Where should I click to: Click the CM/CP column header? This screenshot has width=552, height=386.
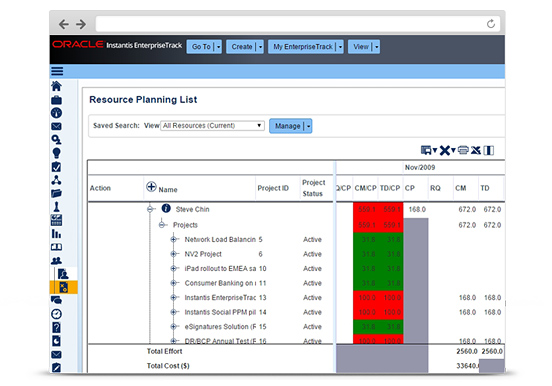(x=365, y=188)
